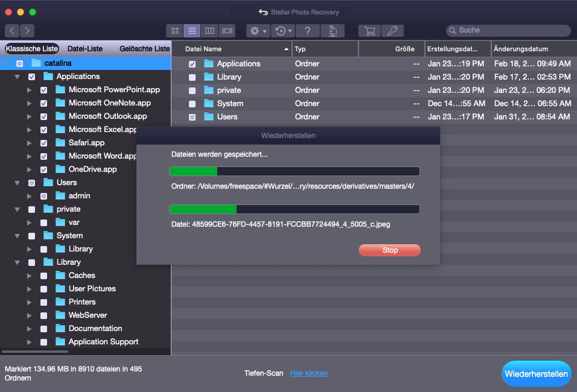
Task: Switch to column view mode
Action: [209, 31]
